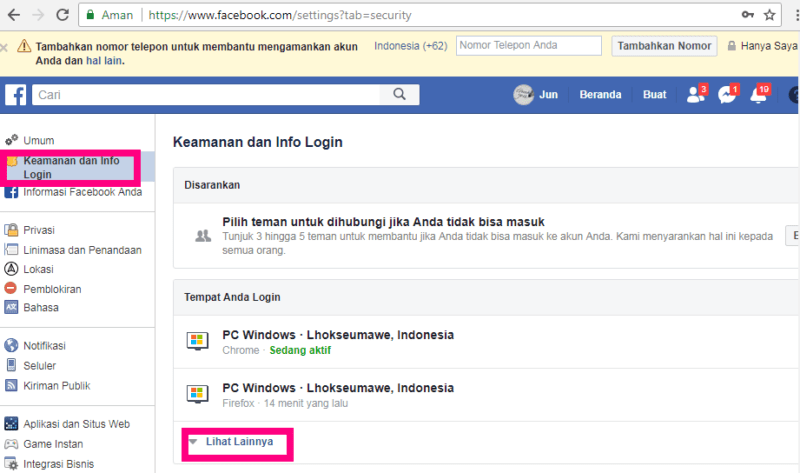Open Pemblokiran settings
Screen dimensions: 800x473
pos(52,289)
